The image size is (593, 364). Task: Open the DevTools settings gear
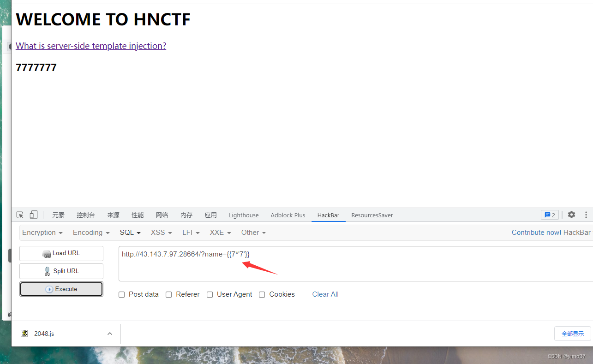click(571, 215)
